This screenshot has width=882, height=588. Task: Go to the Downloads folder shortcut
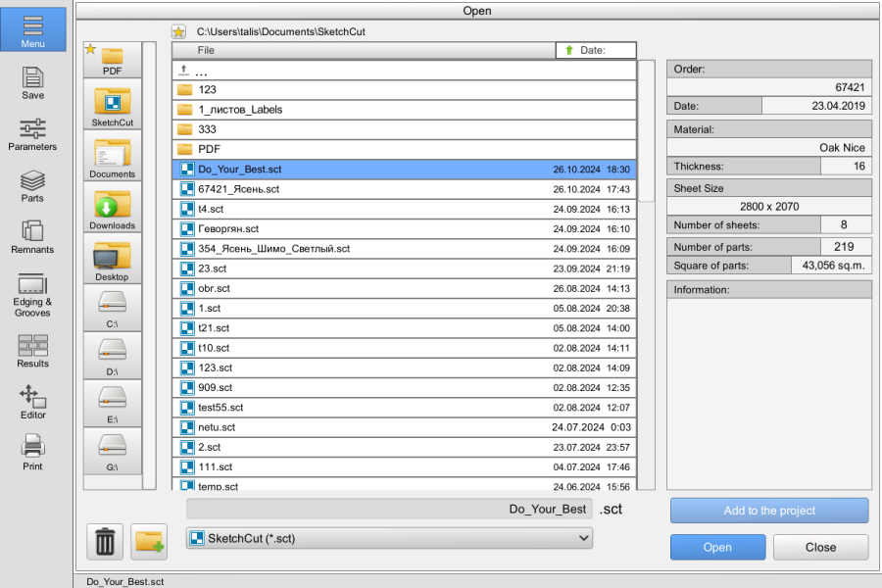113,207
